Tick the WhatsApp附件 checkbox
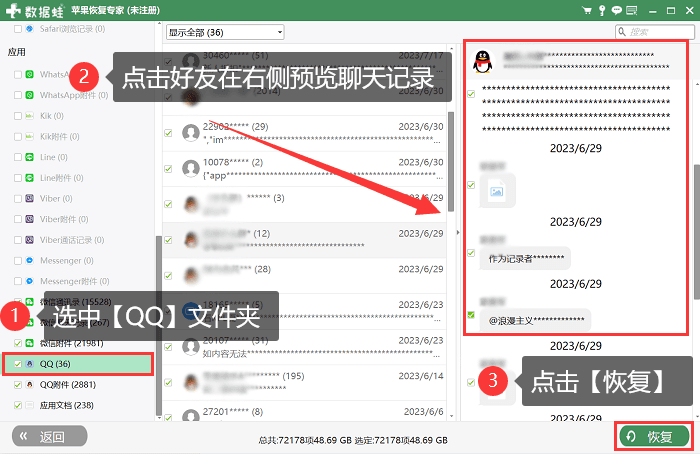Screen dimensions: 700x454 coord(18,95)
